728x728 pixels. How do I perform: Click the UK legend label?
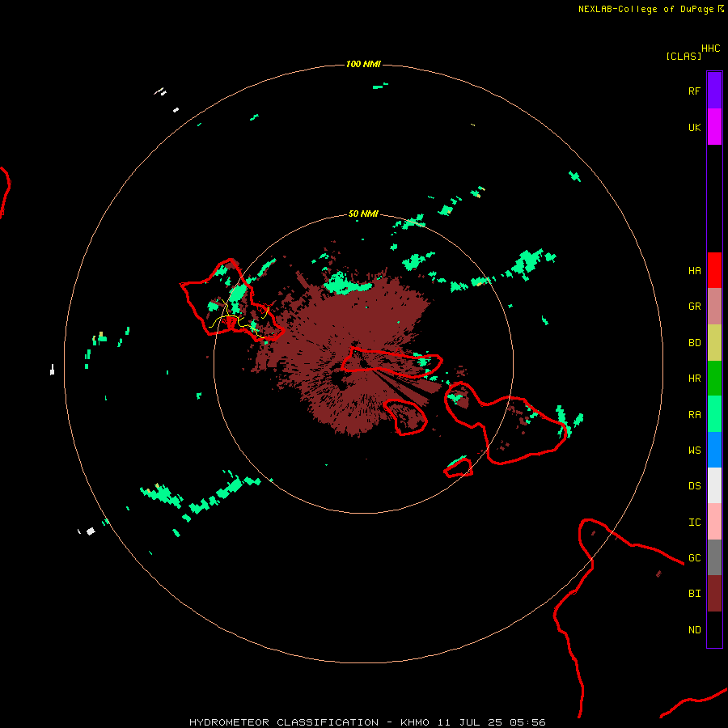694,127
